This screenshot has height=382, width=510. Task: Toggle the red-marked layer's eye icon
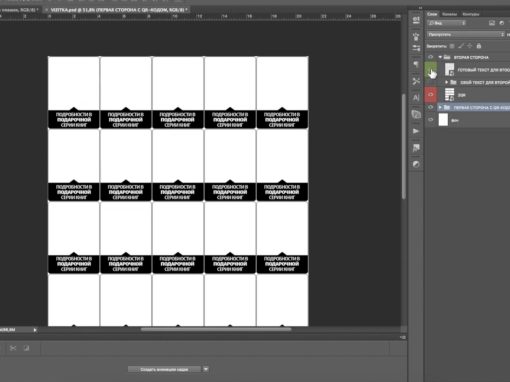click(430, 95)
